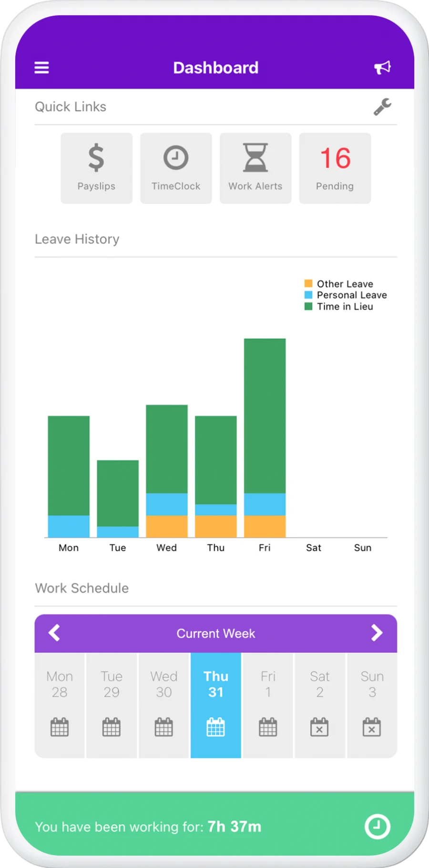Go to previous week with left chevron
The image size is (429, 868).
(x=54, y=633)
